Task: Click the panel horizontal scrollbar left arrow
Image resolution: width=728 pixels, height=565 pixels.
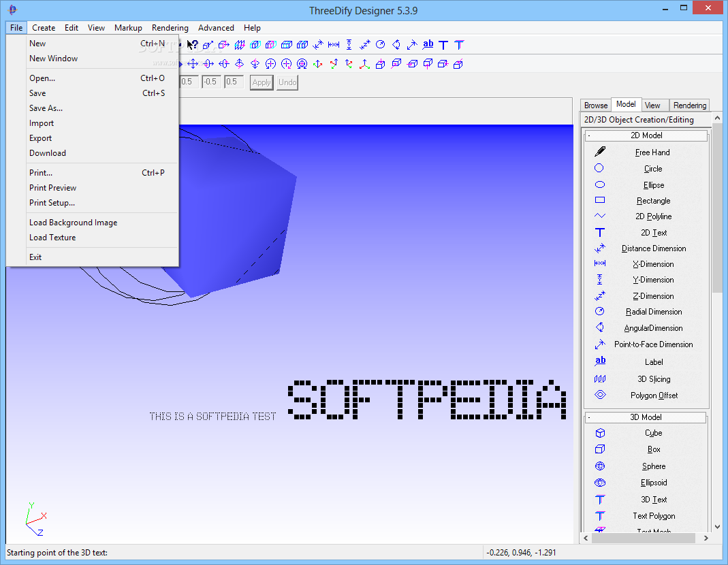Action: (586, 538)
